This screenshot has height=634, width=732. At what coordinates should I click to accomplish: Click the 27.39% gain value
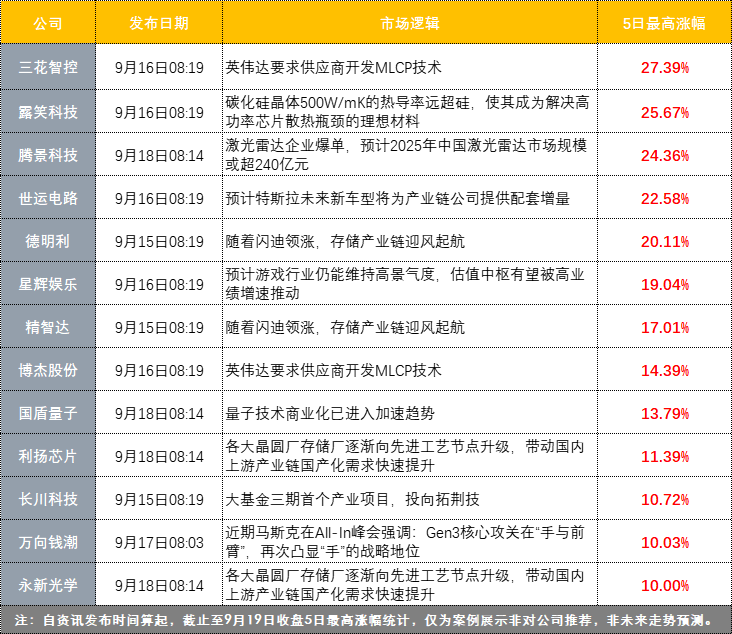tap(665, 68)
